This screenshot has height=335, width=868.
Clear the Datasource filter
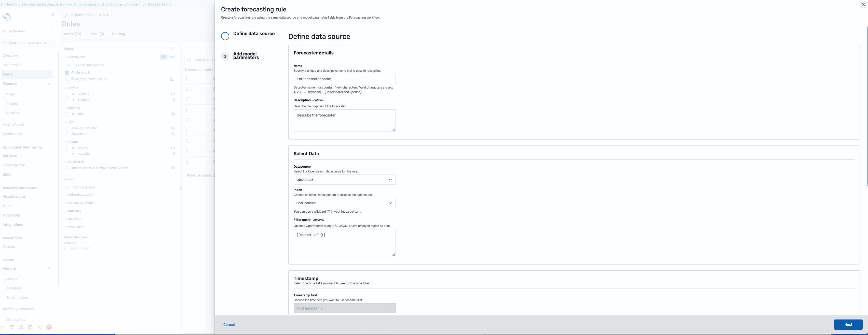[x=171, y=57]
